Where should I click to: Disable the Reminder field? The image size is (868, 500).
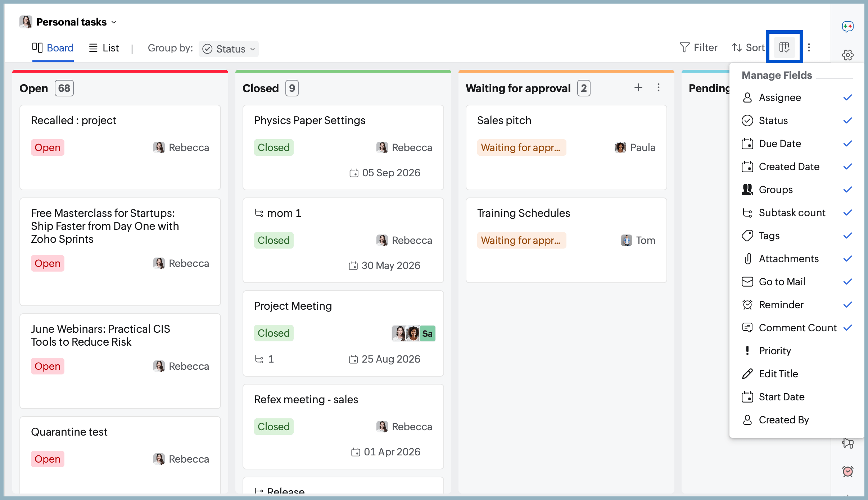tap(797, 305)
